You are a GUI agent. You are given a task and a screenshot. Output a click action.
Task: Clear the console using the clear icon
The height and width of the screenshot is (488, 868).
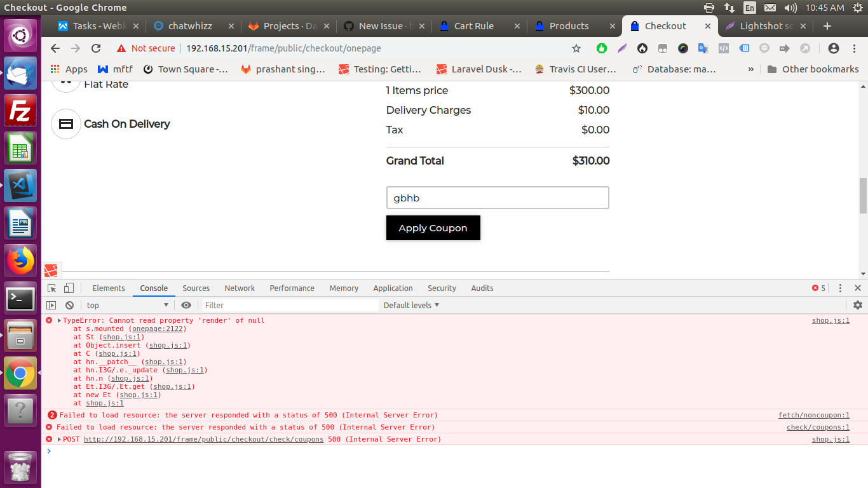pos(69,305)
